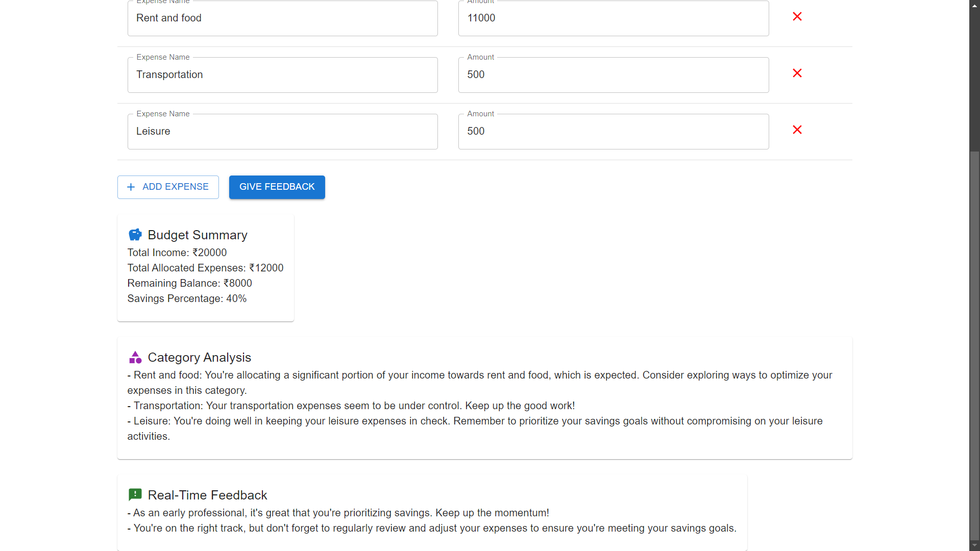This screenshot has height=551, width=980.
Task: Click the Real-Time Feedback heading
Action: tap(207, 495)
